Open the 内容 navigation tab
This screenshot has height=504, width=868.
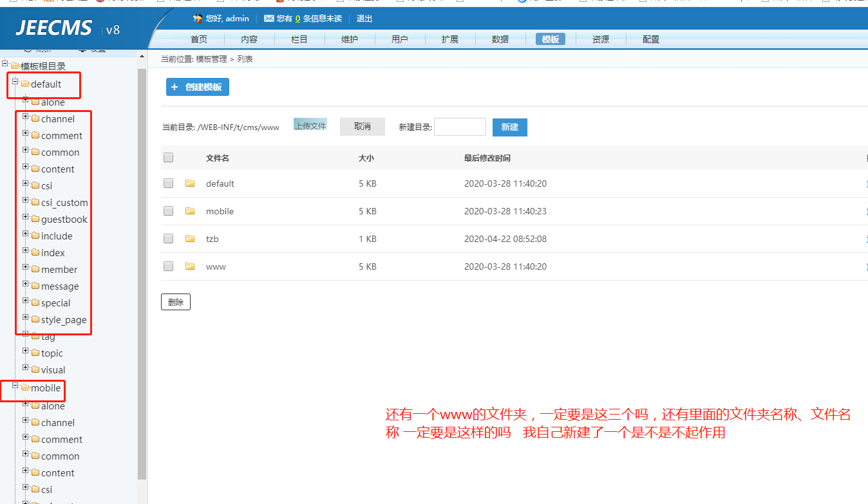249,39
